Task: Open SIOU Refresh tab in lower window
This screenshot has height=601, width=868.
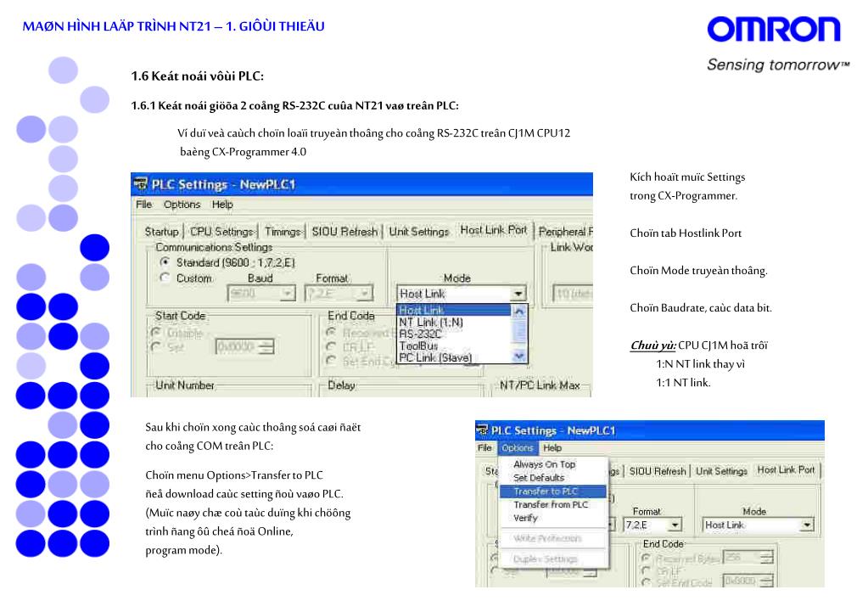Action: [657, 471]
